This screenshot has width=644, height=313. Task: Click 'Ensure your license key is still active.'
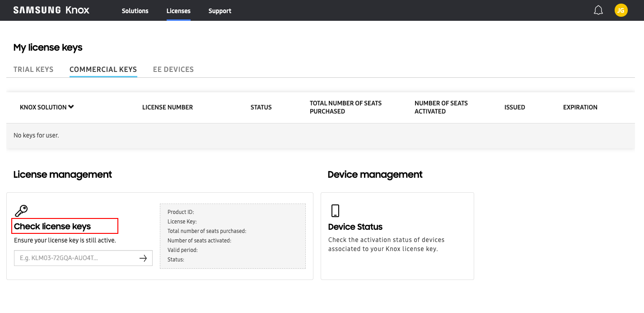click(x=65, y=240)
